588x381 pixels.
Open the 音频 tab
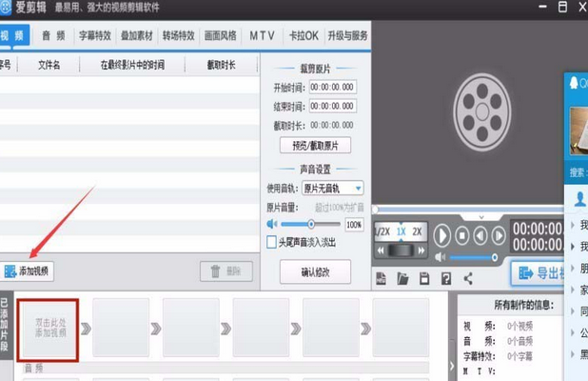pos(53,35)
